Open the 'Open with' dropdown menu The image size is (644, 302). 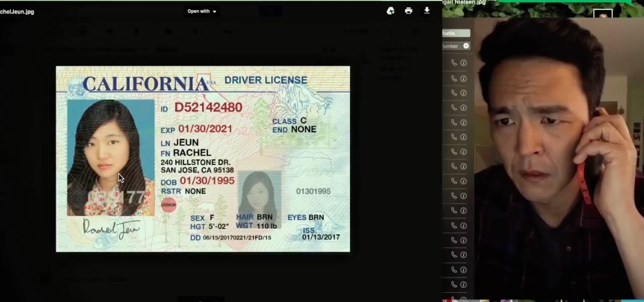(201, 11)
